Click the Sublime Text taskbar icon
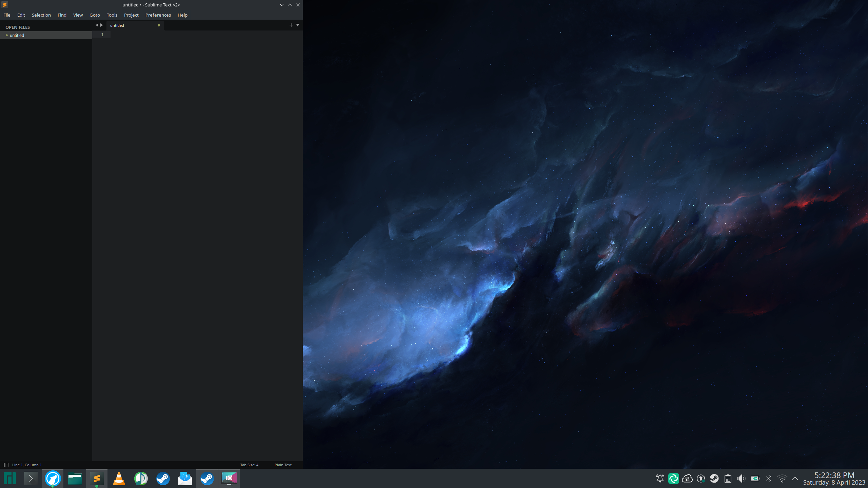 [x=97, y=479]
